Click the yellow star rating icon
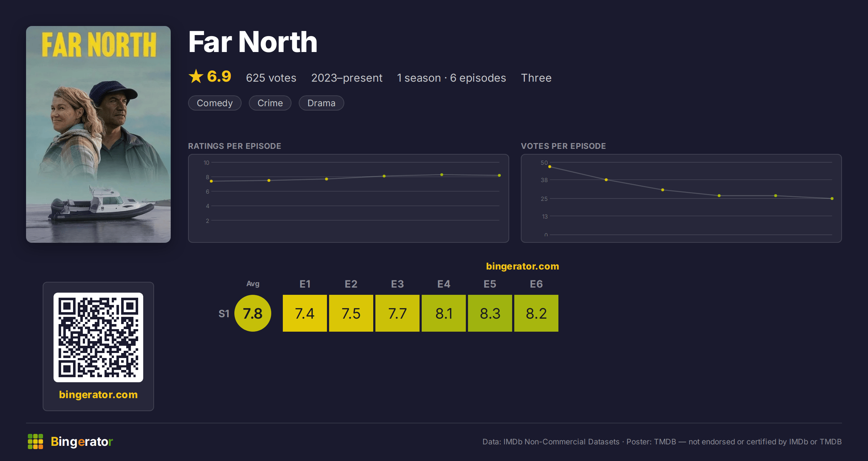868x461 pixels. [196, 76]
